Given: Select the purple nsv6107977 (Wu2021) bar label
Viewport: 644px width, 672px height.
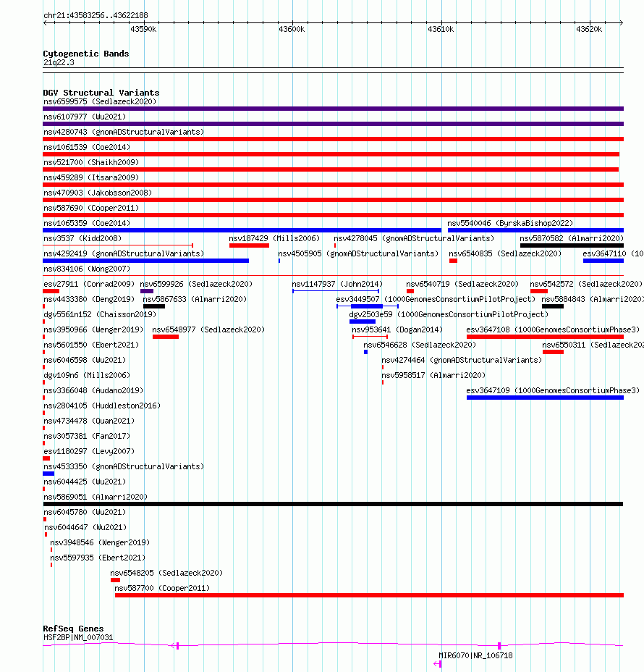Looking at the screenshot, I should (x=85, y=117).
